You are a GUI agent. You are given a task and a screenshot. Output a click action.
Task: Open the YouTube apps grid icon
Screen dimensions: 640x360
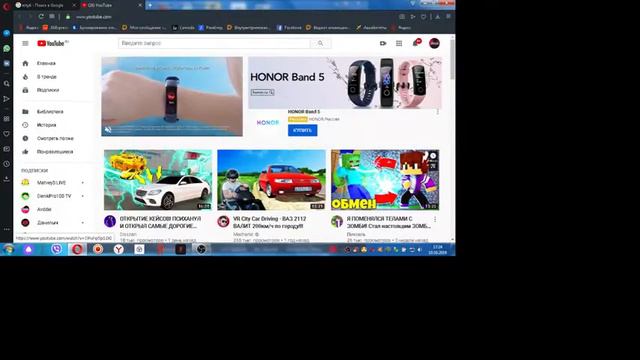pyautogui.click(x=399, y=43)
